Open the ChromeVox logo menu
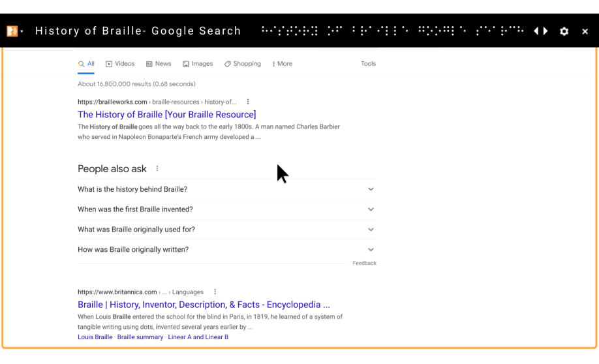The image size is (599, 364). [14, 31]
